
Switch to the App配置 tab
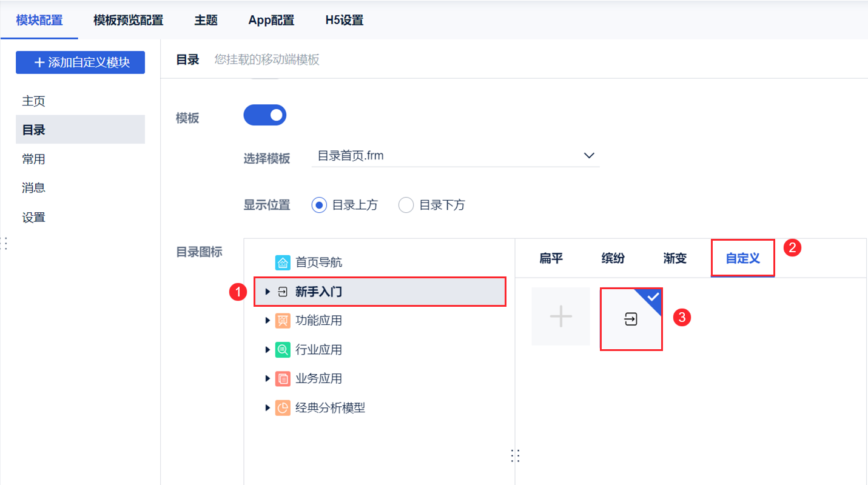pyautogui.click(x=271, y=20)
